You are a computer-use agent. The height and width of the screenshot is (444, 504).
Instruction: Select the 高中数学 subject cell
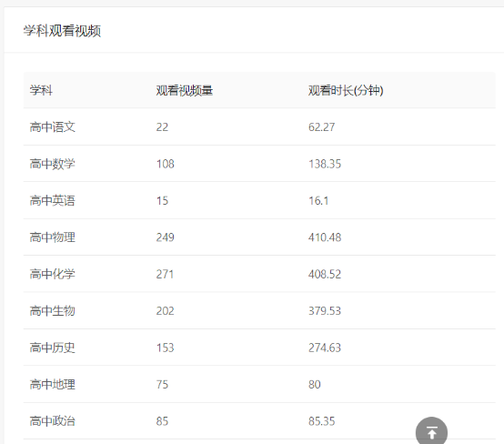pyautogui.click(x=53, y=164)
